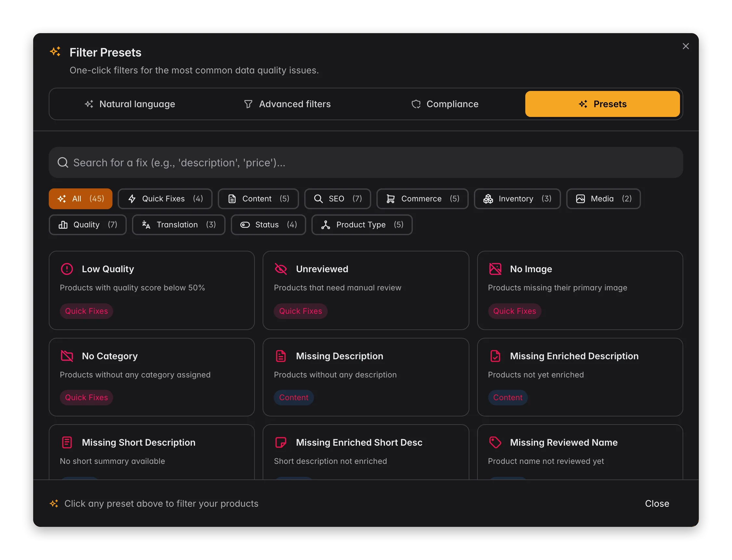Select the All (45) category chip
Viewport: 732px width, 560px height.
81,199
